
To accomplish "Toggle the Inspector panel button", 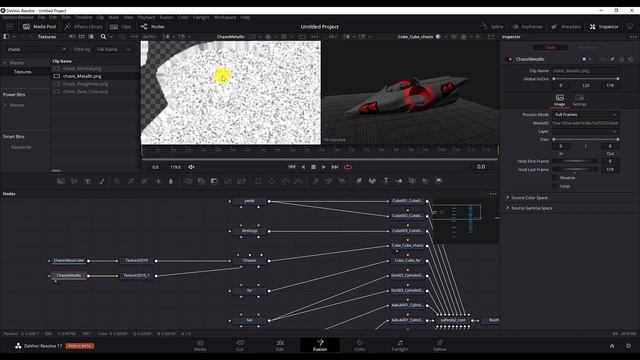I will [604, 27].
